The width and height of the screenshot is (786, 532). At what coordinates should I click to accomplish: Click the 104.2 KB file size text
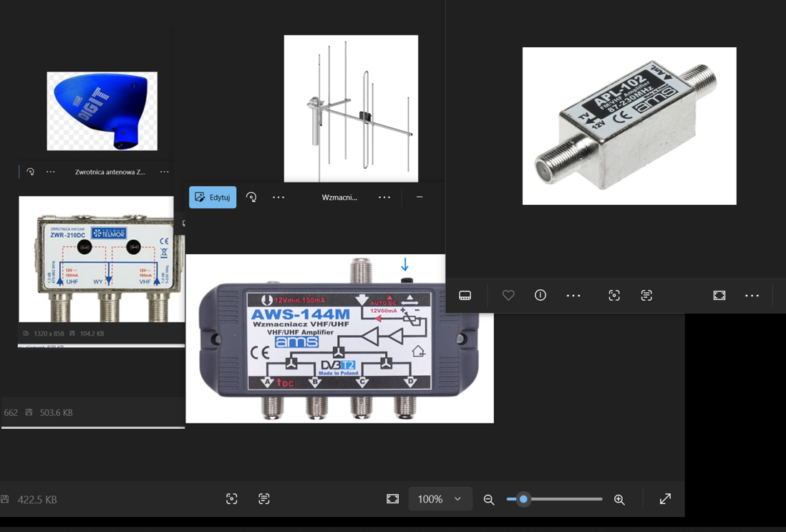pyautogui.click(x=92, y=334)
